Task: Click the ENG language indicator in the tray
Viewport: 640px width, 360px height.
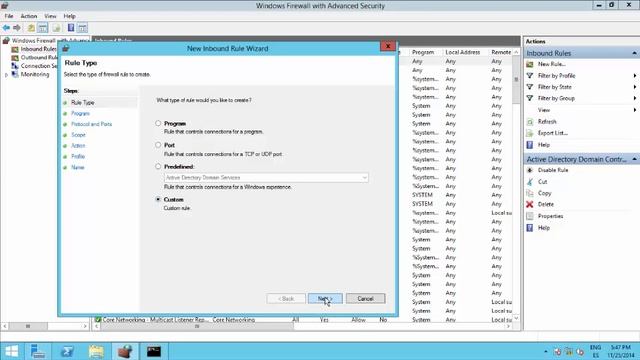Action: [595, 347]
